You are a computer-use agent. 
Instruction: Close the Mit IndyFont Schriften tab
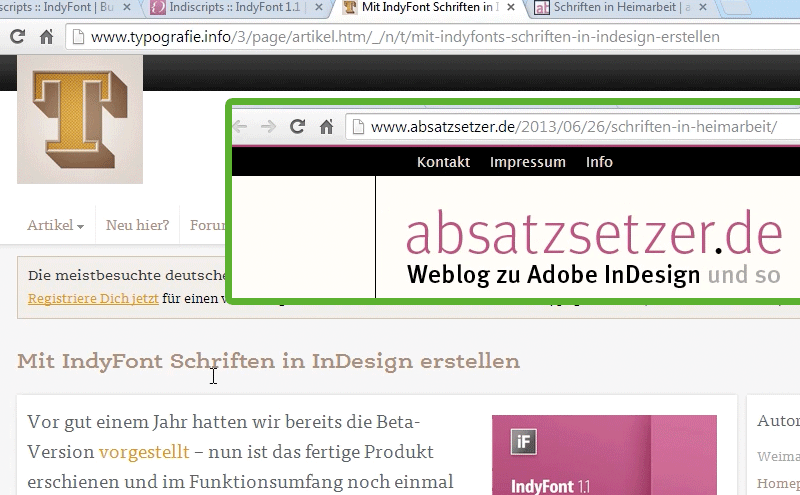tap(511, 7)
